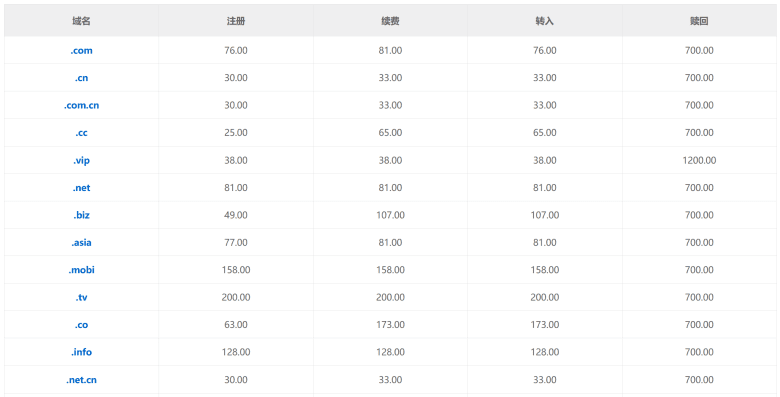
Task: Click the .cc domain link
Action: point(81,132)
